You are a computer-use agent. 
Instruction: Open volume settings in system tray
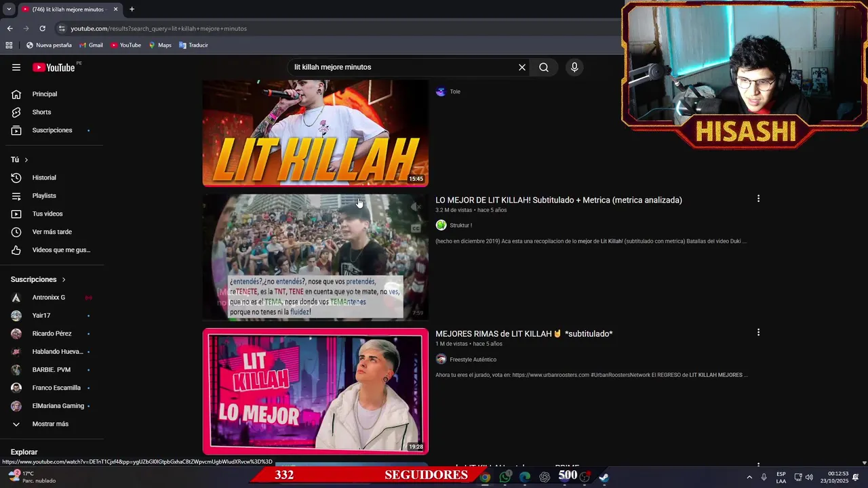pos(809,477)
